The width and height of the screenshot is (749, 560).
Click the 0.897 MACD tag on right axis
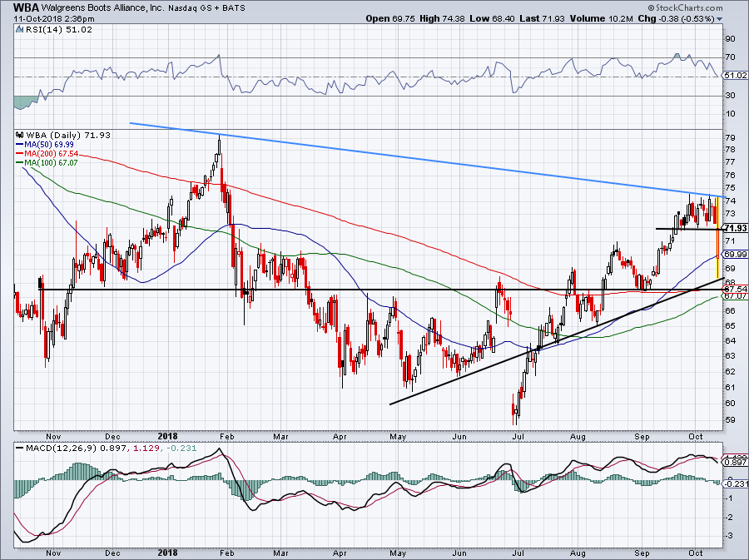(736, 462)
